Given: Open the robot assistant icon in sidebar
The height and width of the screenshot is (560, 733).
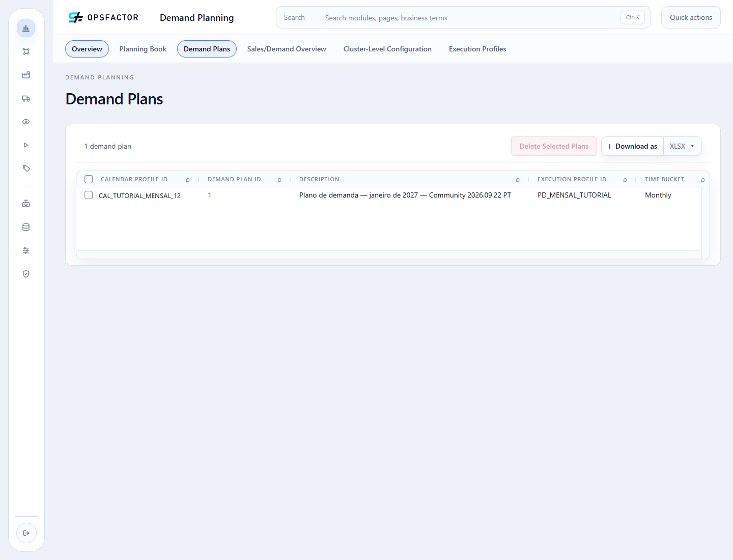Looking at the screenshot, I should coord(26,204).
